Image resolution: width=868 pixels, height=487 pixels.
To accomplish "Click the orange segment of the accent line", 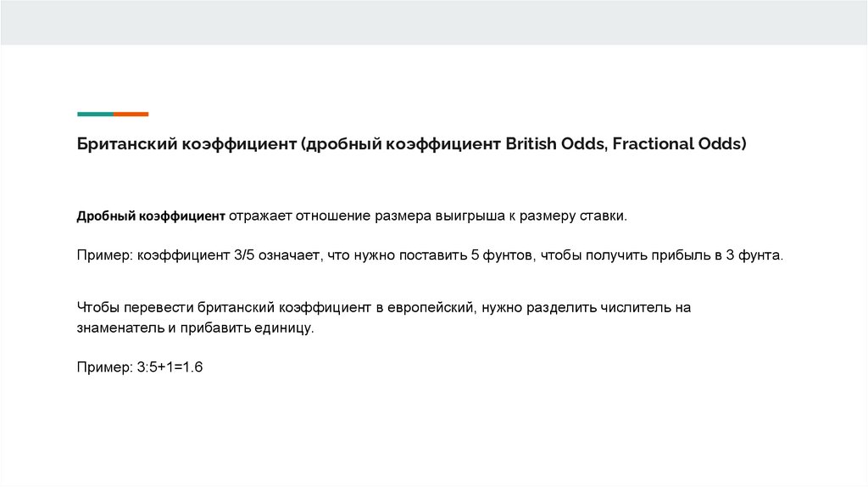I will click(x=131, y=114).
